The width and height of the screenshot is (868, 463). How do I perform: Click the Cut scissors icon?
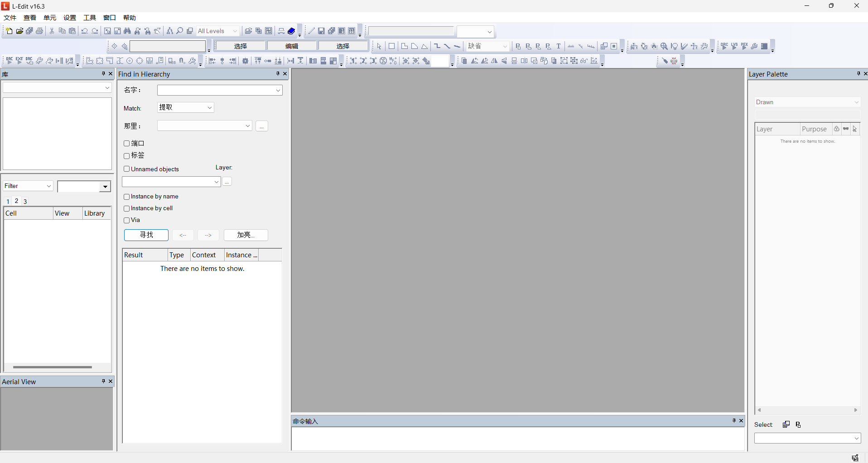pos(52,31)
